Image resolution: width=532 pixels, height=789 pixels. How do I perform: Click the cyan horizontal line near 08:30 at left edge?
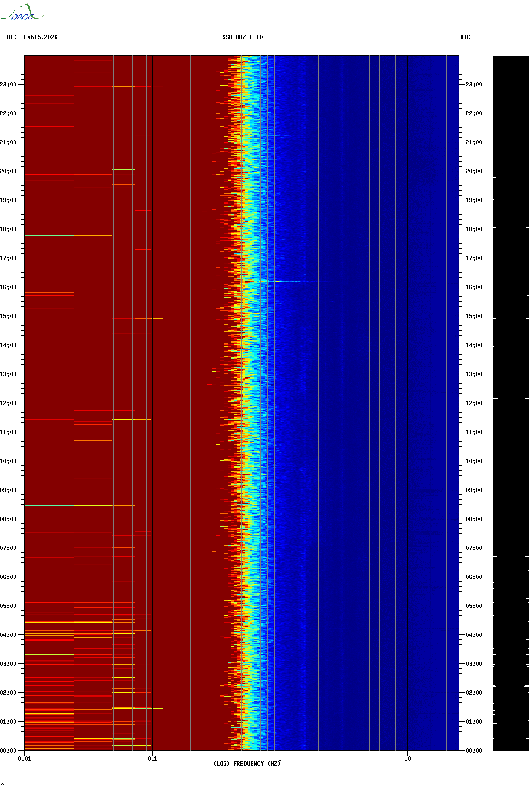point(43,505)
